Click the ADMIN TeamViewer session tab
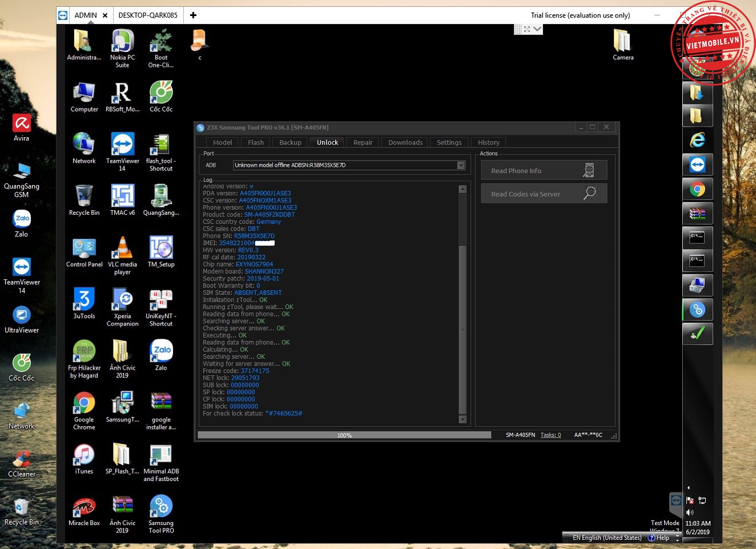Viewport: 756px width, 549px height. (86, 15)
